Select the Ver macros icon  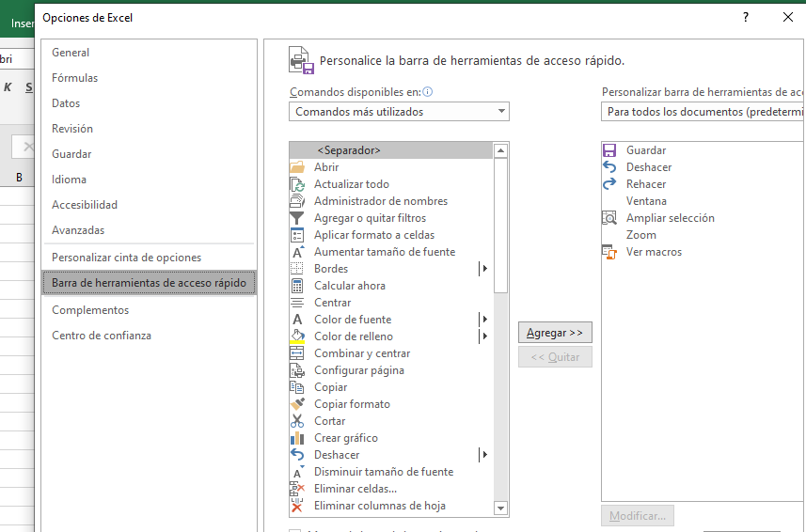click(x=609, y=252)
